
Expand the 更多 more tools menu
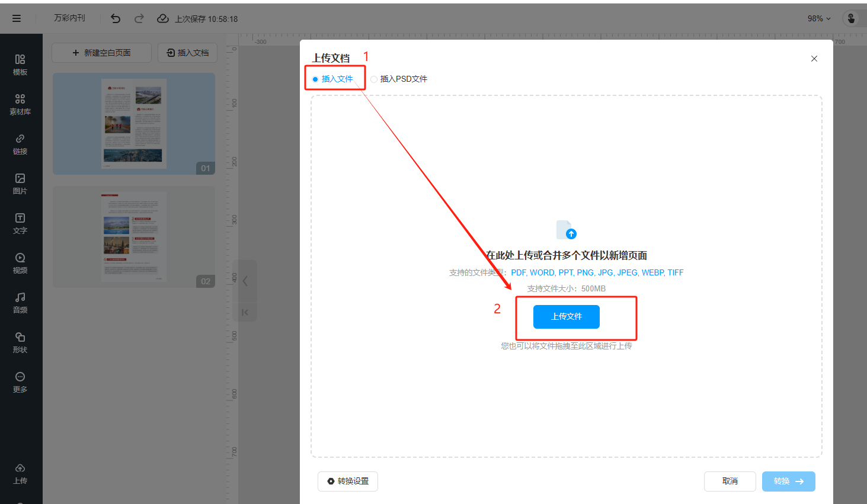tap(20, 382)
